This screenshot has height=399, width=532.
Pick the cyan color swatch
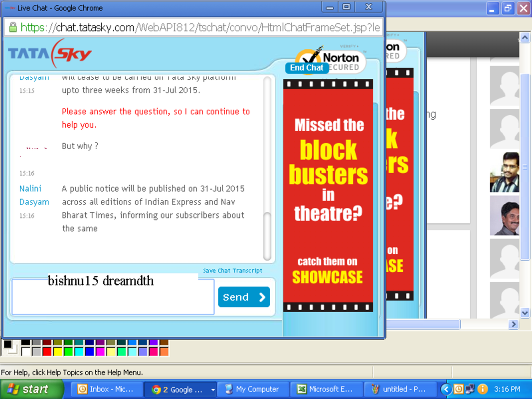click(x=79, y=352)
